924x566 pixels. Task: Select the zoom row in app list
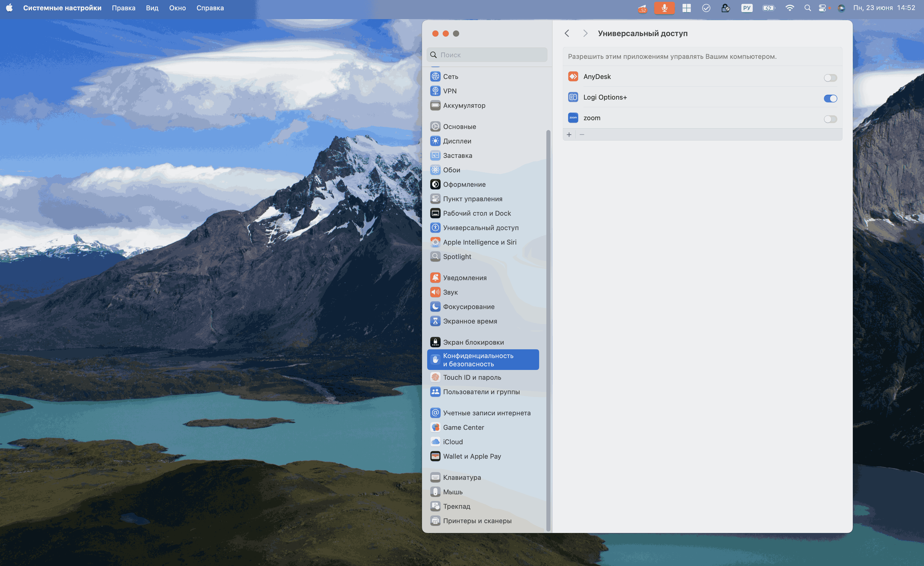point(702,118)
